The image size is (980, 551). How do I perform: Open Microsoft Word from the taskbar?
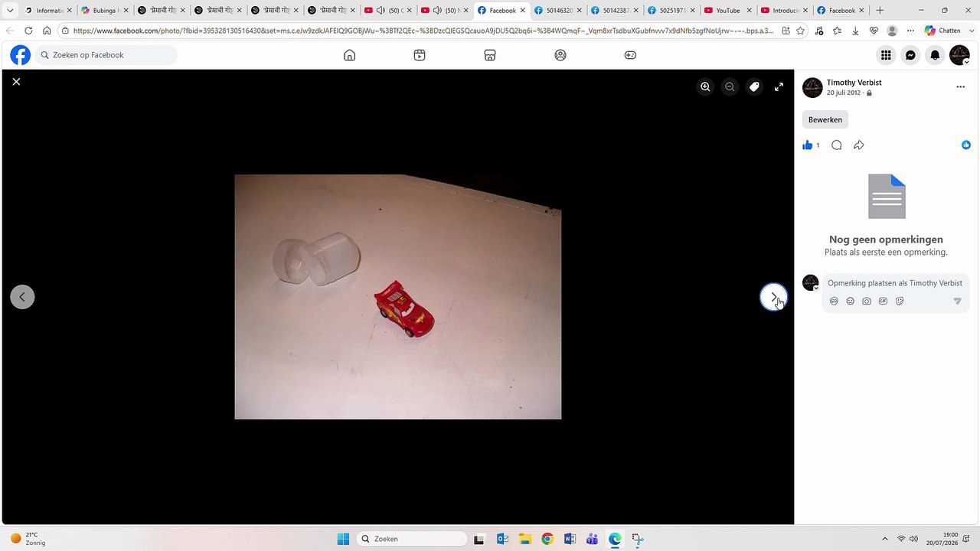570,539
